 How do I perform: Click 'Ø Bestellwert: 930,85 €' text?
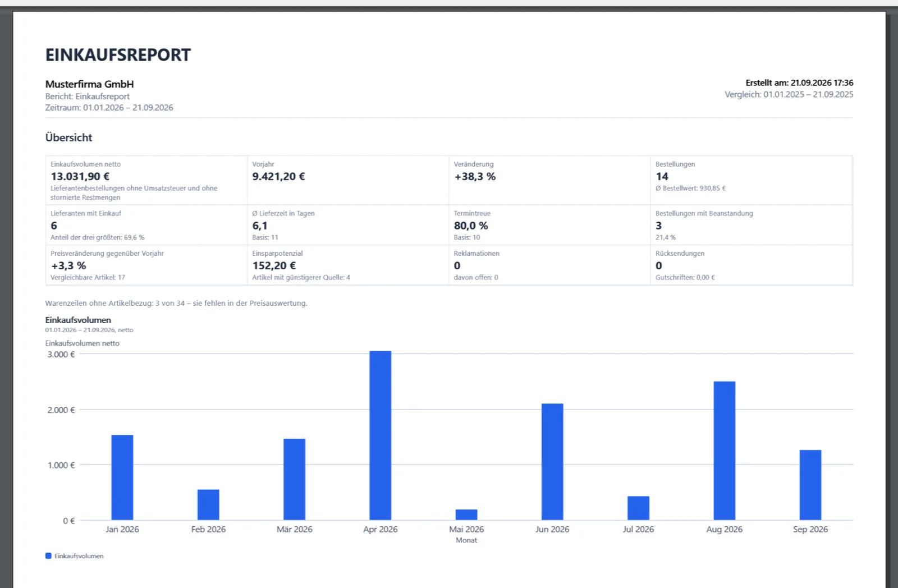click(x=690, y=189)
